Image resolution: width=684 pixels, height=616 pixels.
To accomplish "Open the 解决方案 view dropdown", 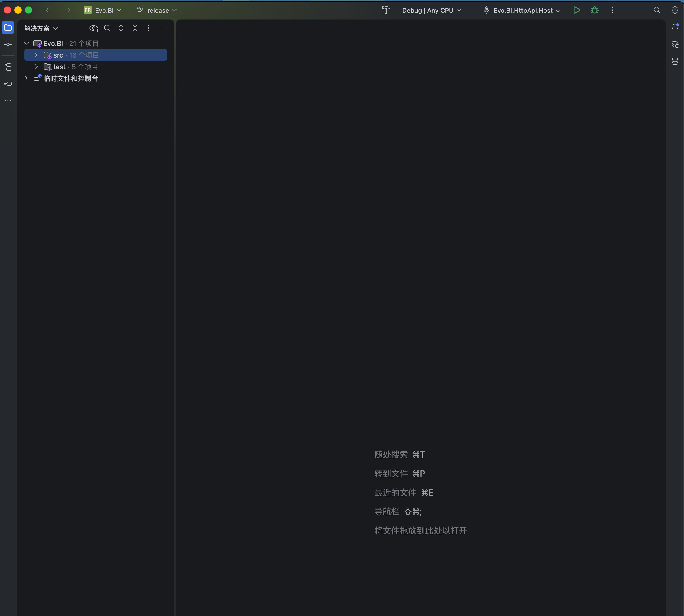I will (41, 29).
